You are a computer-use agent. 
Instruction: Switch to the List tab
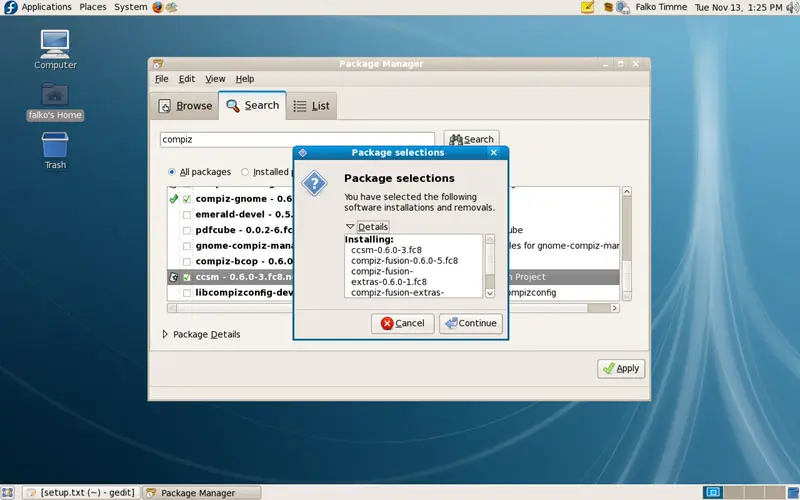pyautogui.click(x=311, y=106)
